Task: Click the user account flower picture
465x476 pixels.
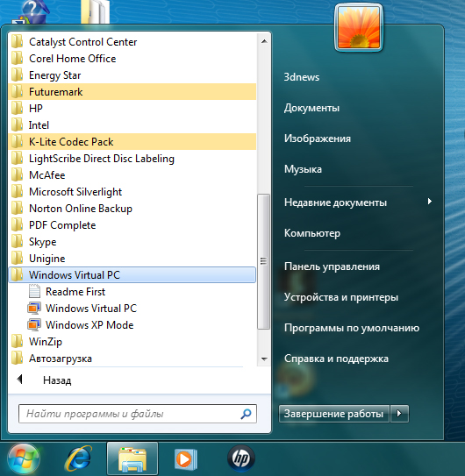Action: 359,28
